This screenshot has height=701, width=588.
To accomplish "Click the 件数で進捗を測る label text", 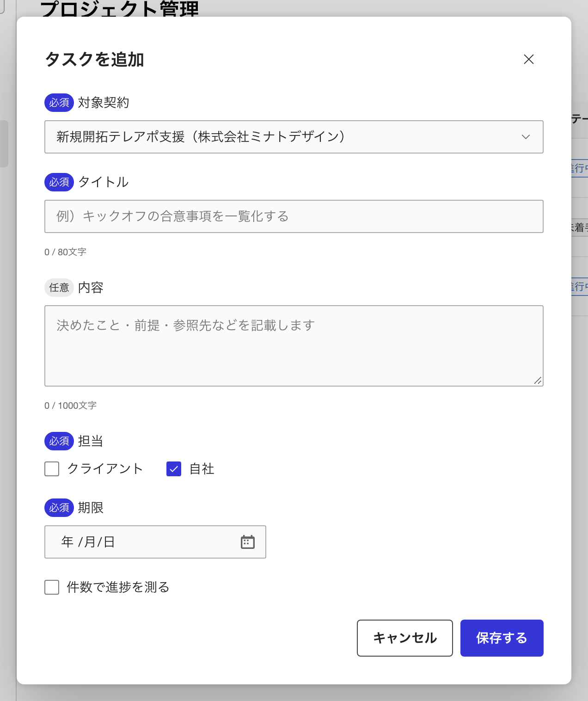I will pos(118,587).
